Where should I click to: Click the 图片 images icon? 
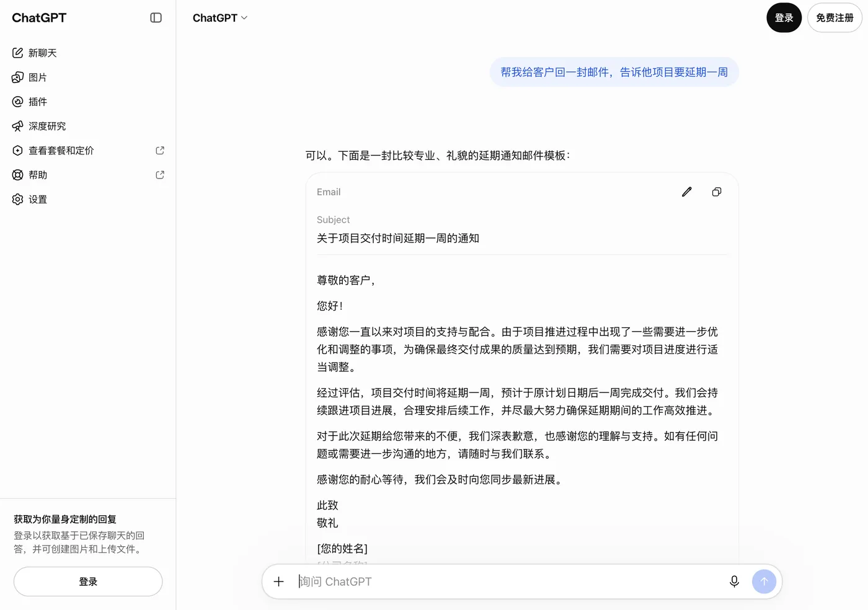coord(18,77)
